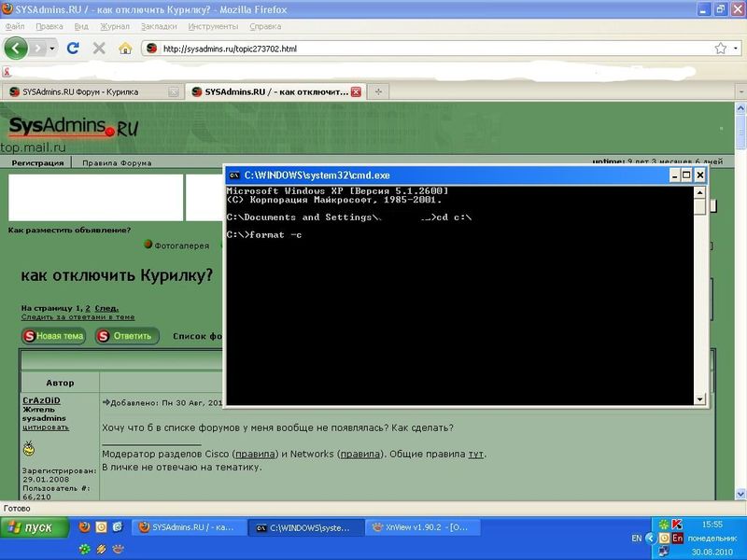Open the Правка menu

click(49, 26)
